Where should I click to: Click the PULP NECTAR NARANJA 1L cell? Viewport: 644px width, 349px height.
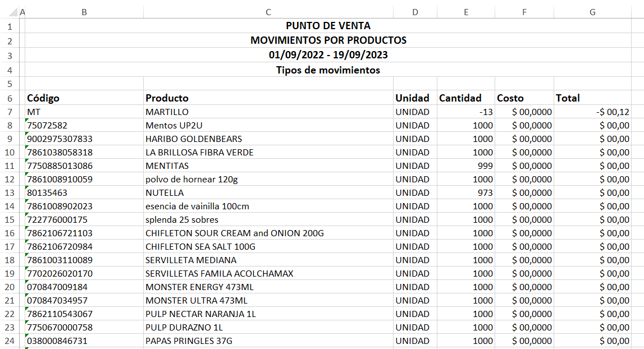268,314
